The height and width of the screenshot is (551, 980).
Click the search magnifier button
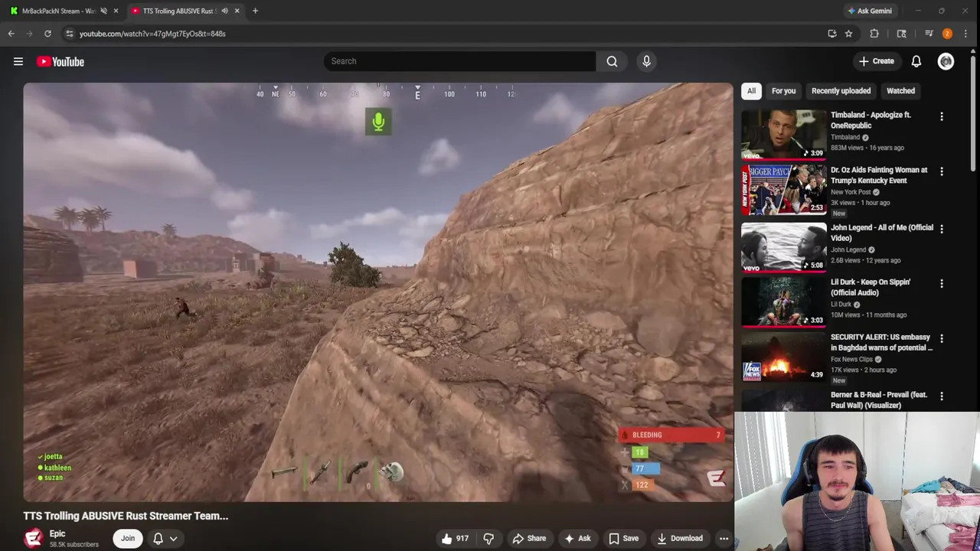612,61
